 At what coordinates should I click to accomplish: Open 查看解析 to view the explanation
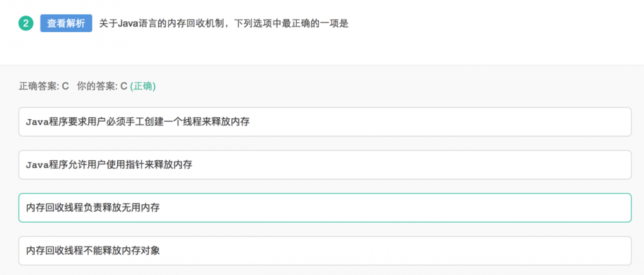click(x=66, y=23)
